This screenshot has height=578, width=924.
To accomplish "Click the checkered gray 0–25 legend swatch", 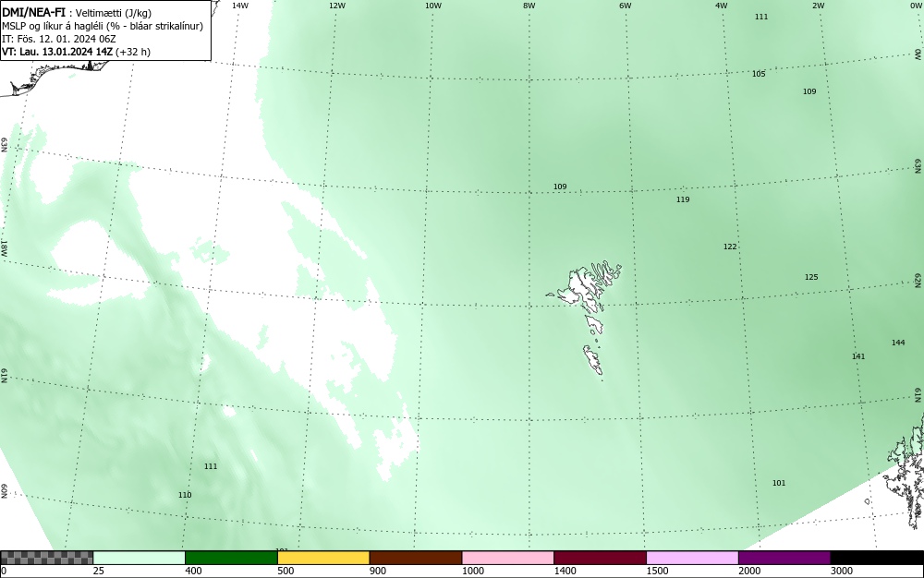I will [x=46, y=558].
